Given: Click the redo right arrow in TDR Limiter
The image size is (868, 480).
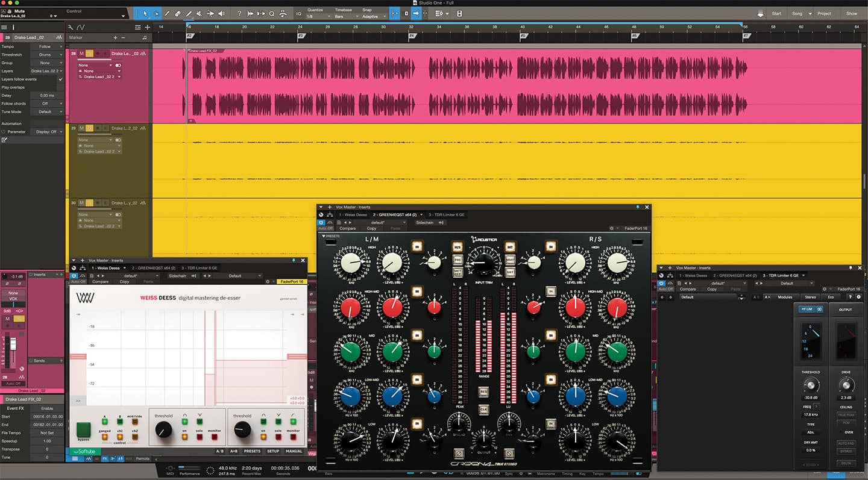Looking at the screenshot, I should click(670, 297).
